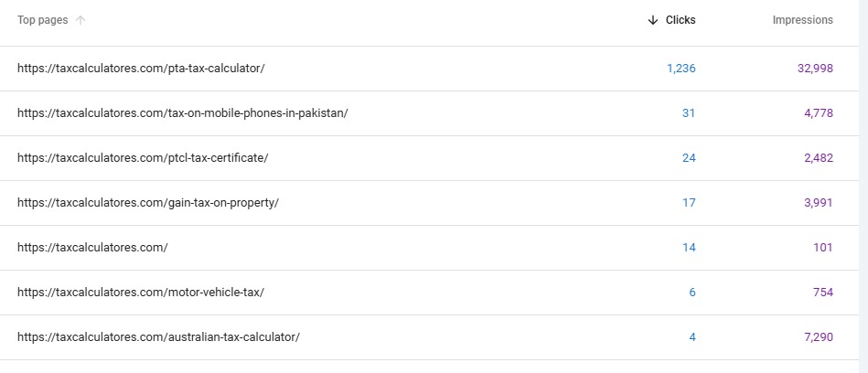868x373 pixels.
Task: Click the 1,236 clicks value
Action: coord(680,69)
